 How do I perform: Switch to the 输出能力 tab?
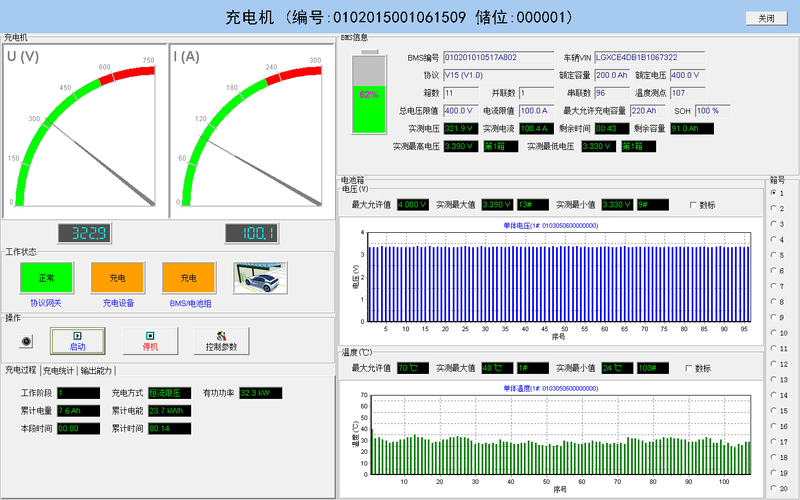point(96,370)
